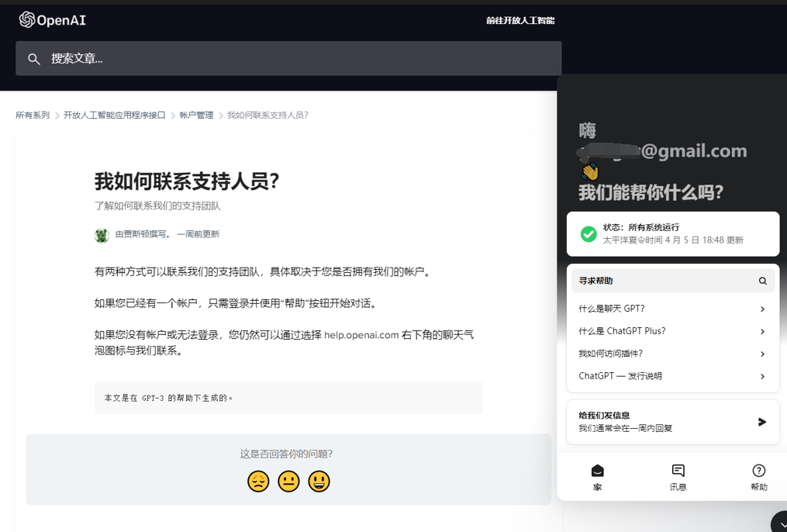Viewport: 787px width, 532px height.
Task: Click the waving hand emoji in the chat greeting
Action: click(x=590, y=171)
